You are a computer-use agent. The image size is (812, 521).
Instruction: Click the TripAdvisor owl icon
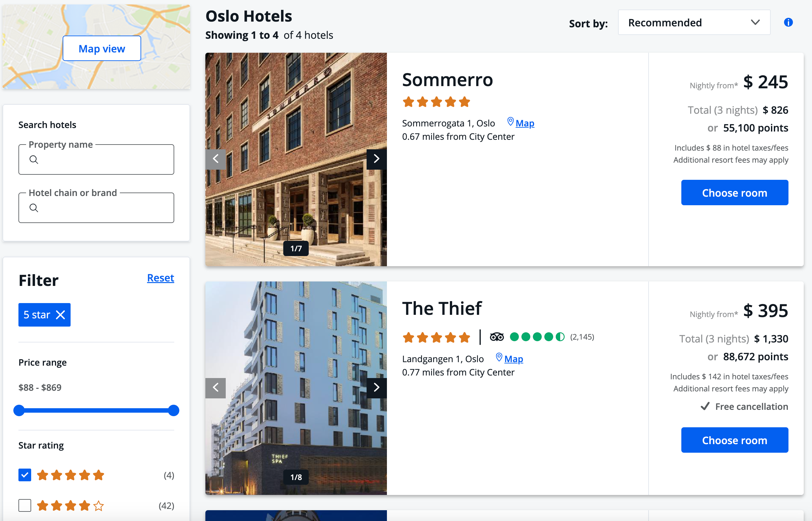click(497, 337)
